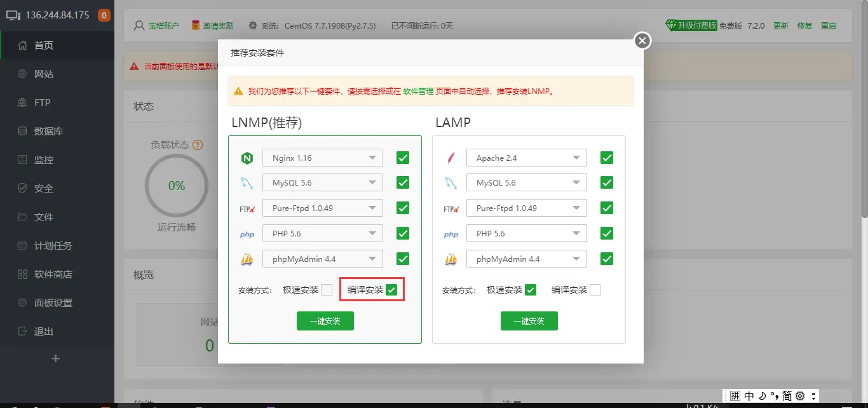Open the Apache 2.4 version dropdown
Screen dimensions: 868x408
coord(527,158)
